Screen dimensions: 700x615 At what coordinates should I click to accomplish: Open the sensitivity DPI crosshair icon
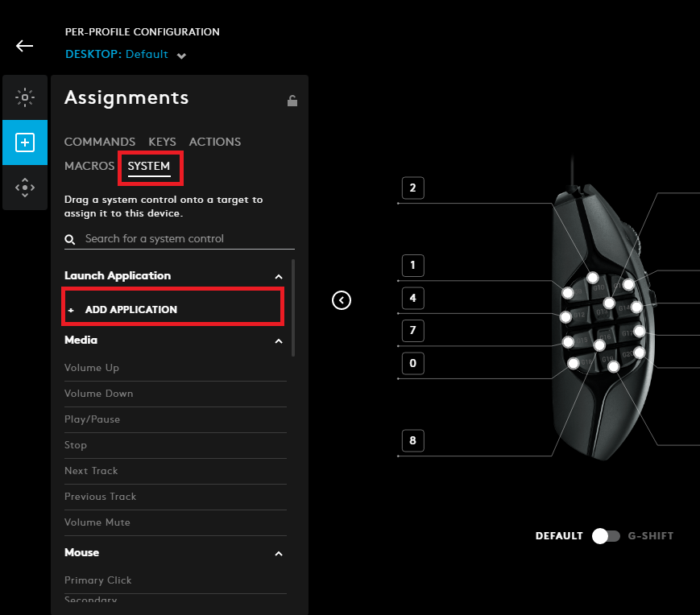(x=25, y=188)
